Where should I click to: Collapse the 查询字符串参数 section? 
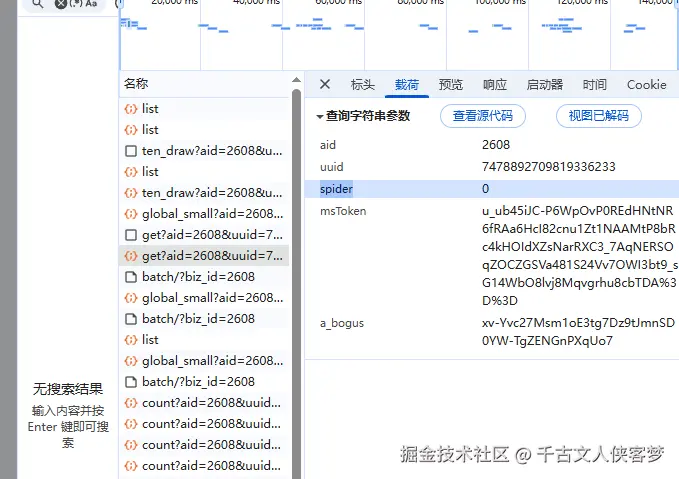[x=320, y=117]
